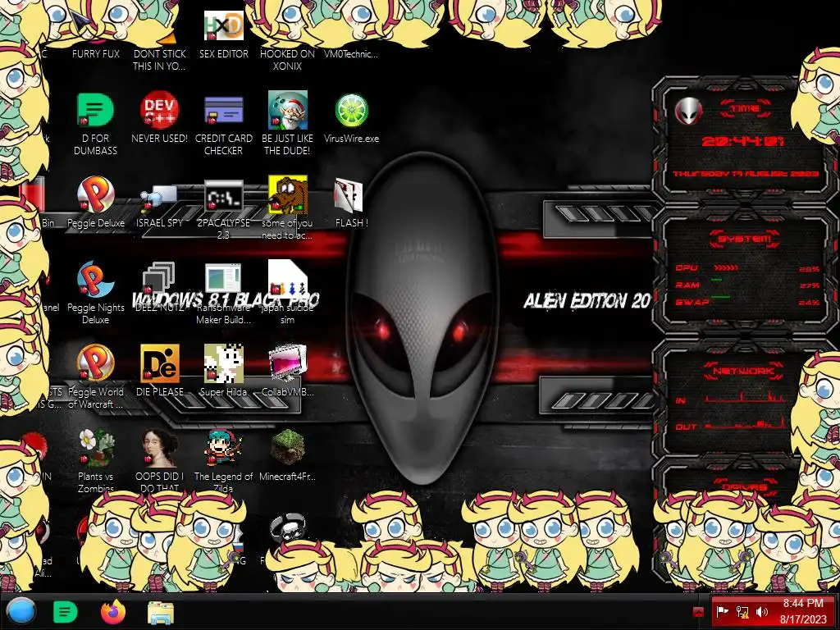This screenshot has width=840, height=630.
Task: Open the D FOR DUMBASS green icon
Action: coord(95,110)
